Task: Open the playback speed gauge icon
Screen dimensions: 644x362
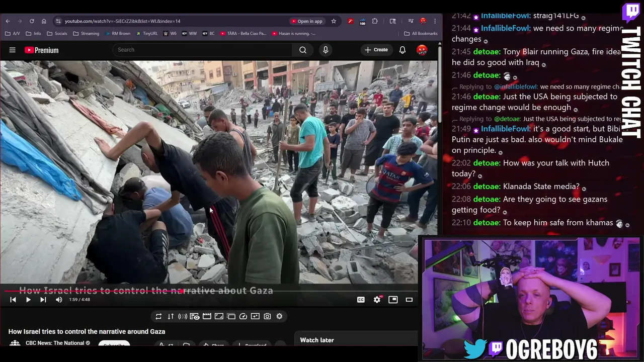Action: pyautogui.click(x=243, y=316)
